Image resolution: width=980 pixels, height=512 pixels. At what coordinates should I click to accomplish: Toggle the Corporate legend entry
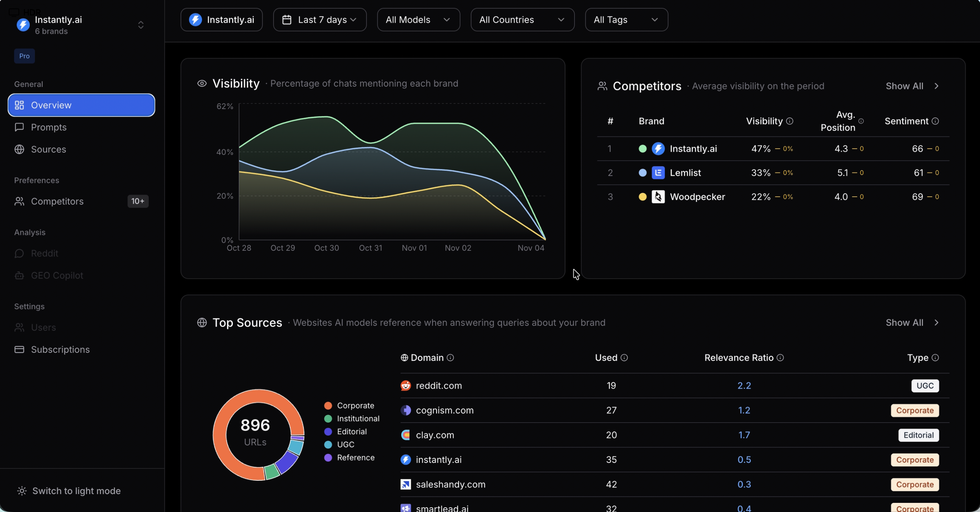349,406
